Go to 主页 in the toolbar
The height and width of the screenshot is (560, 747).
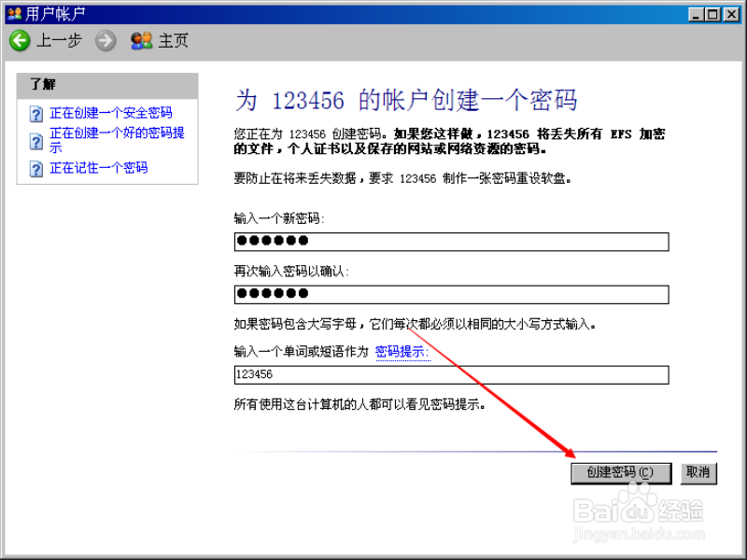point(174,40)
